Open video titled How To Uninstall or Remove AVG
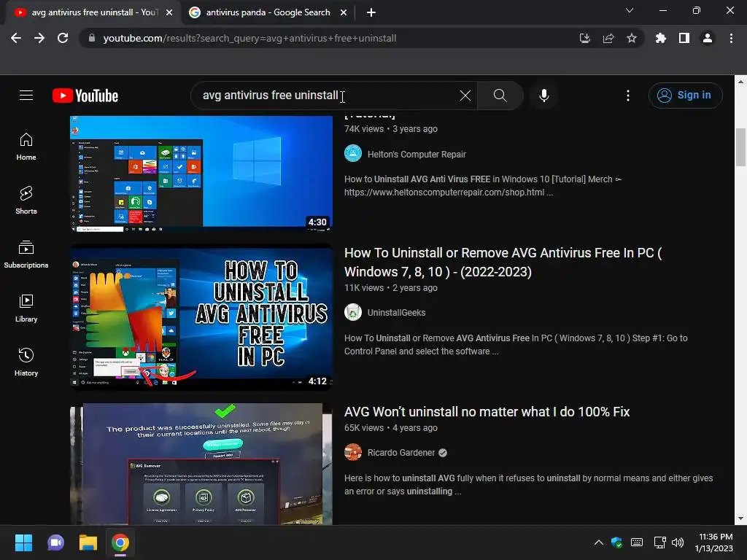747x560 pixels. (503, 262)
